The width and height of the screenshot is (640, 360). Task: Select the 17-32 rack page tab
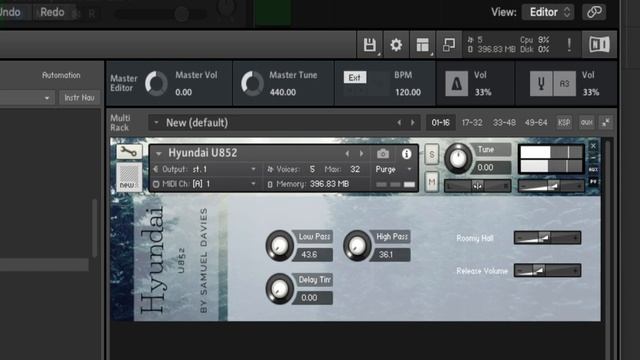tap(472, 122)
